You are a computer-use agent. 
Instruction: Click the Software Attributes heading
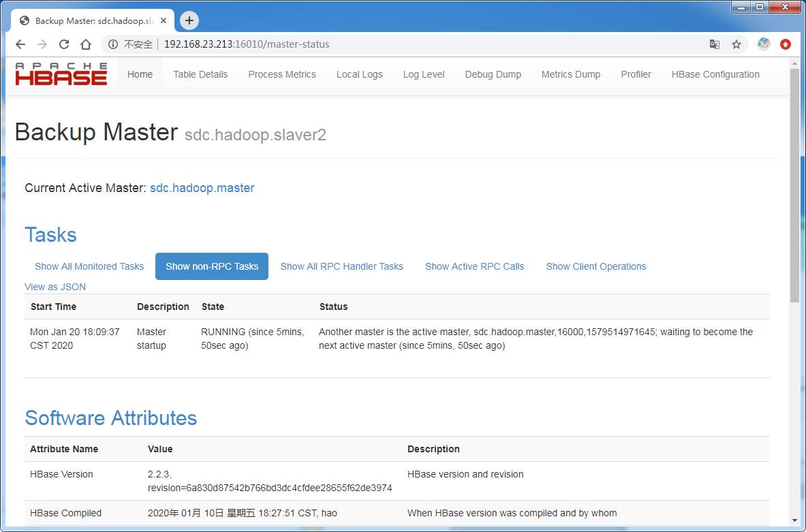coord(110,418)
